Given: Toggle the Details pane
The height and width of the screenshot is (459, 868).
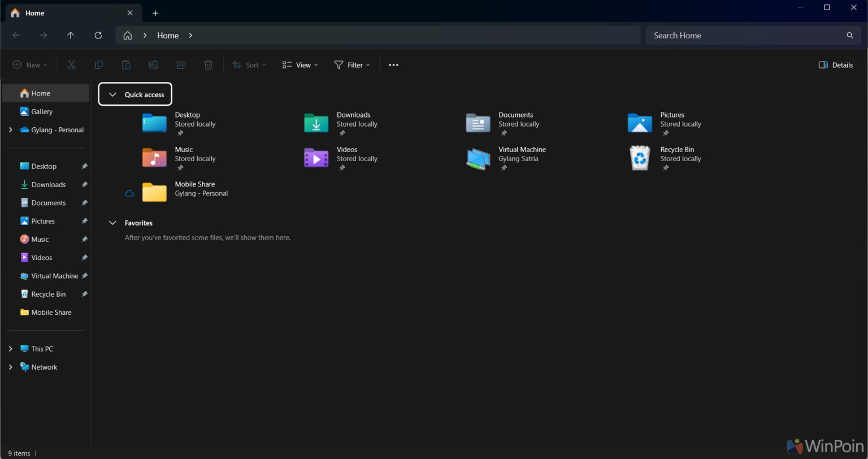Looking at the screenshot, I should [x=835, y=64].
